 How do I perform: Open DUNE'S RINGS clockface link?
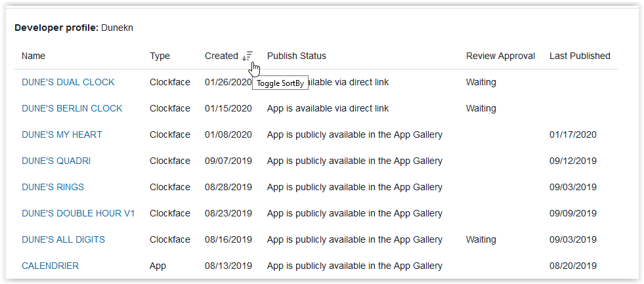[53, 187]
